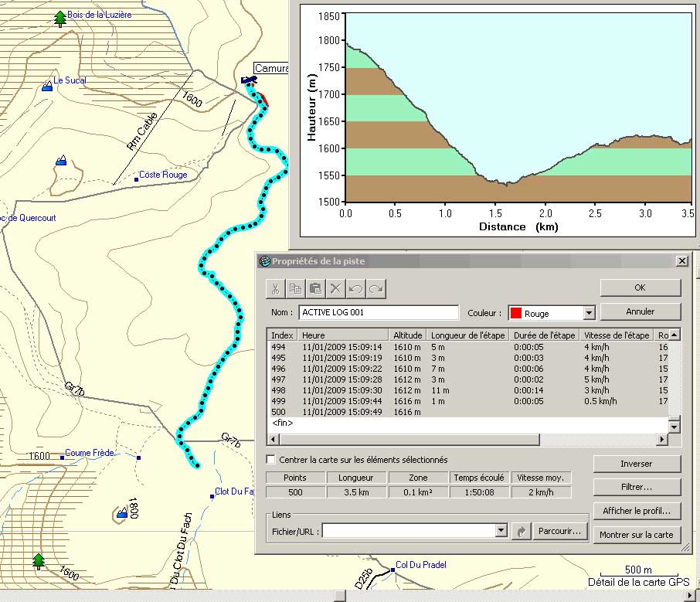Click the Filtrer... button
Viewport: 700px width, 602px height.
(637, 487)
